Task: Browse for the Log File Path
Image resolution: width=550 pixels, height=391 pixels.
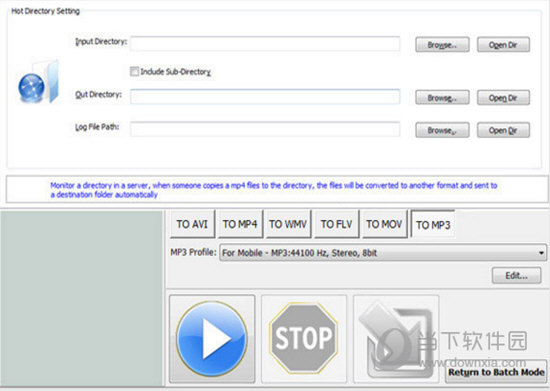Action: [442, 130]
